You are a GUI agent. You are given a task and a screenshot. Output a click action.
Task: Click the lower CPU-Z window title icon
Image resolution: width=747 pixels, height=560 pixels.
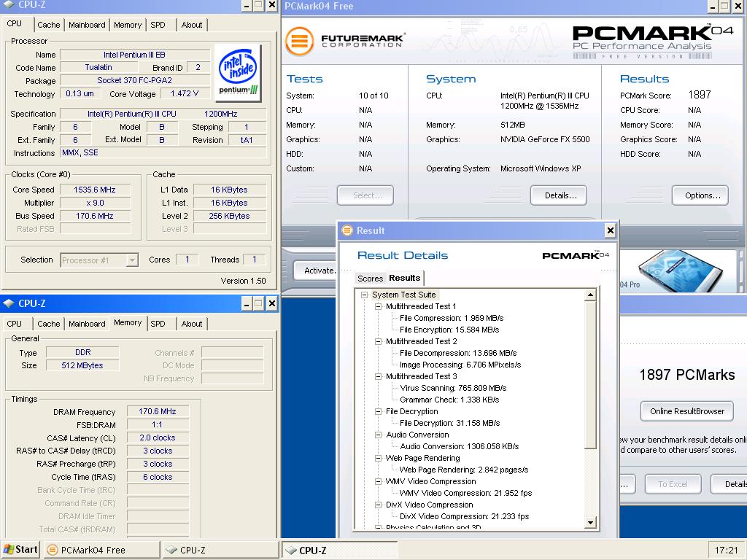(x=9, y=303)
